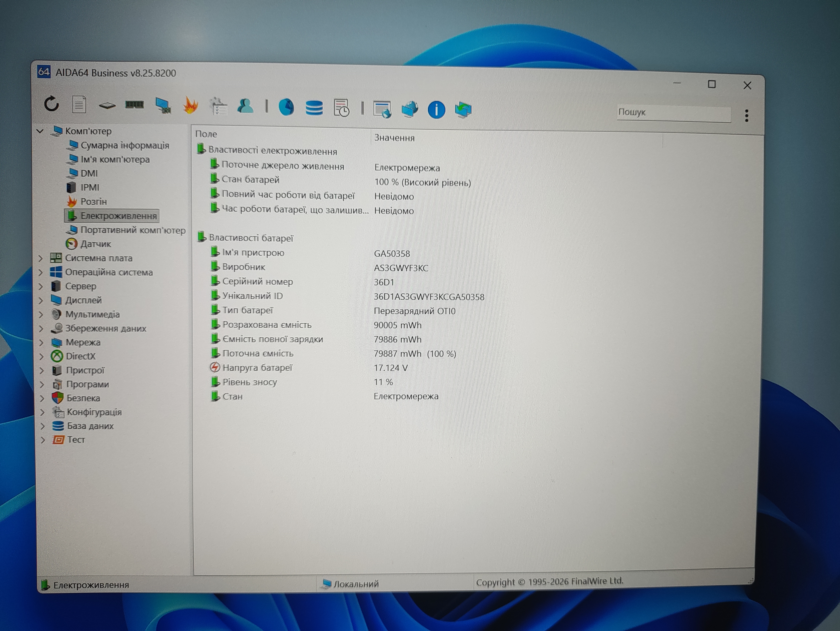
Task: Select Сумарна інформація in the tree
Action: 125,146
